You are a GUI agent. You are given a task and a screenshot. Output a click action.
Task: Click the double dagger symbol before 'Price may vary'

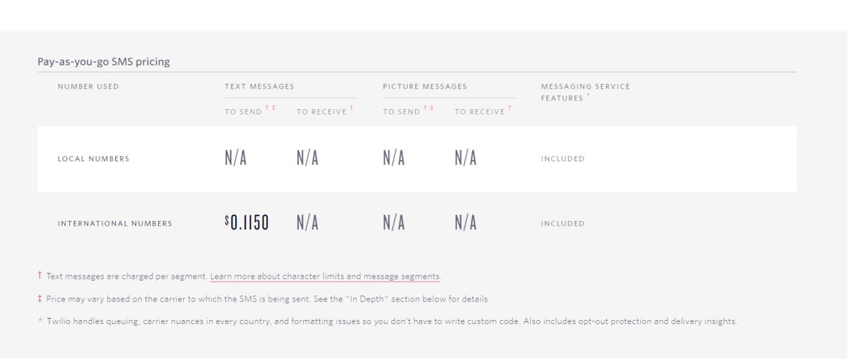coord(39,298)
